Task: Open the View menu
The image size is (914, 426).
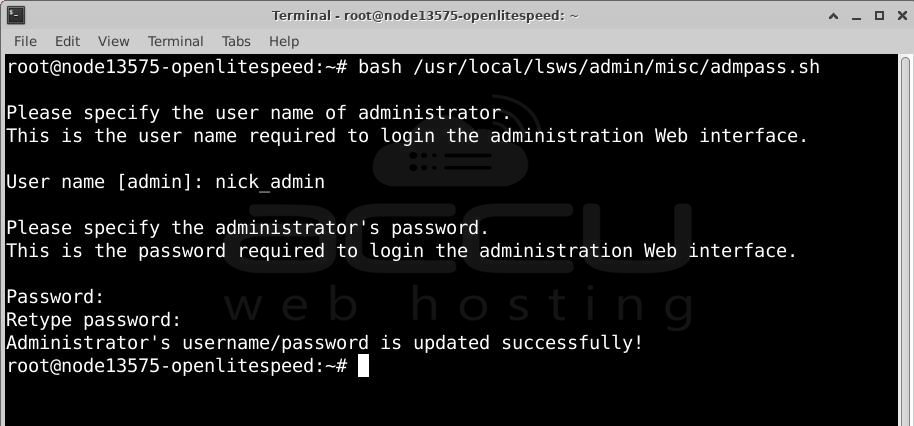Action: click(113, 41)
